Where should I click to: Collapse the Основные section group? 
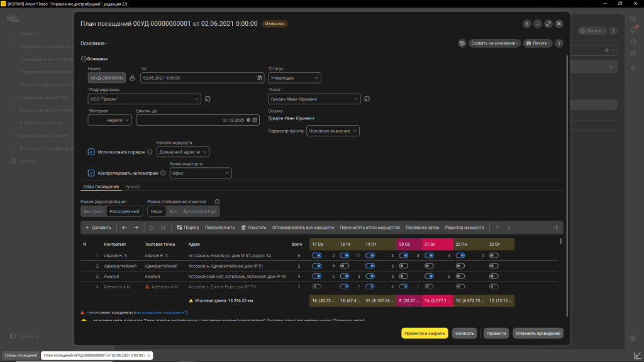click(84, 58)
